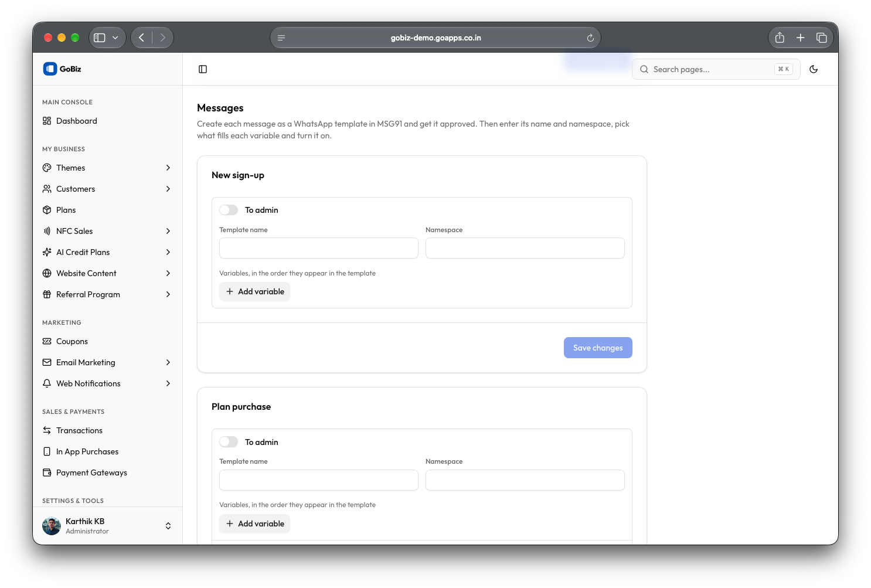Open the Dashboard sidebar icon
Screen dimensions: 871x588
click(x=47, y=121)
